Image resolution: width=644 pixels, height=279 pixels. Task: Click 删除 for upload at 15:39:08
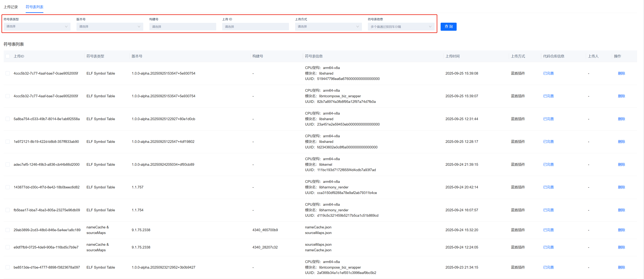click(621, 73)
